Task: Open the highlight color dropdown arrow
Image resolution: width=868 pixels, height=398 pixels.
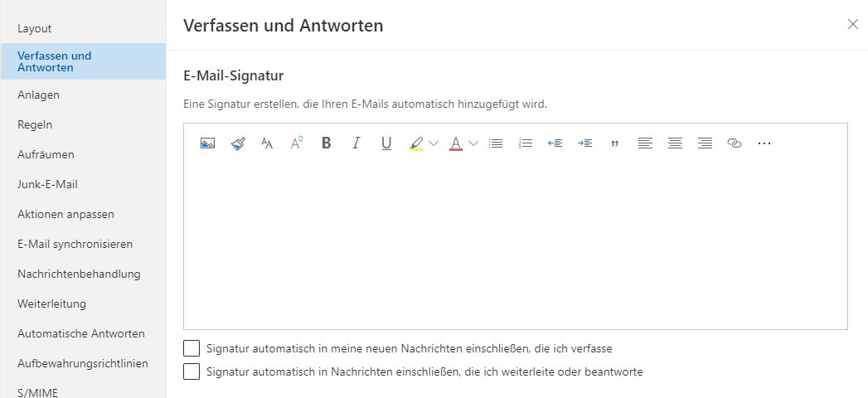Action: coord(434,143)
